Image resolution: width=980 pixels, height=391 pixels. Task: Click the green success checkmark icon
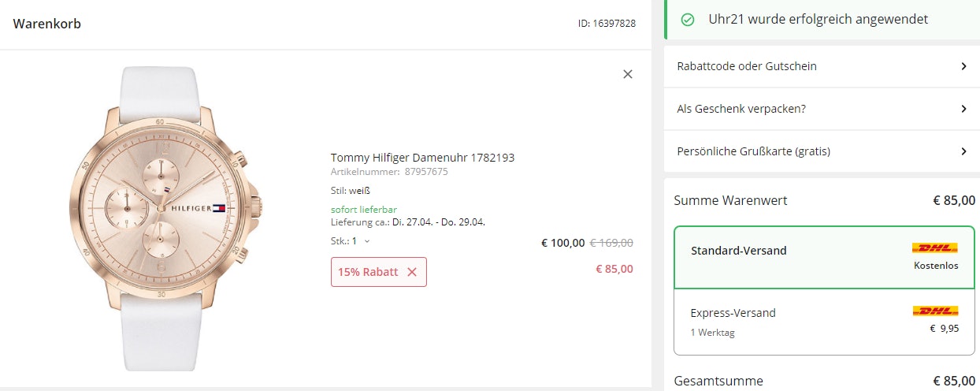(x=688, y=20)
